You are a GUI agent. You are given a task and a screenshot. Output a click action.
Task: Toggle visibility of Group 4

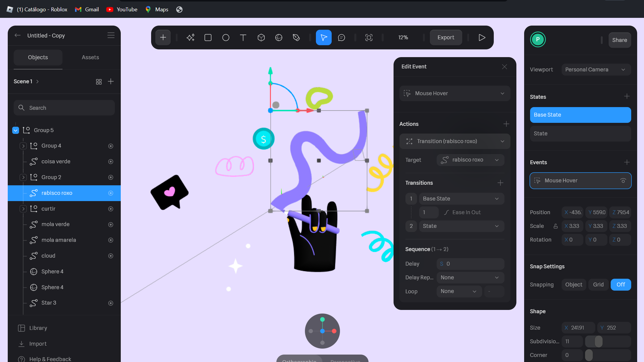click(111, 146)
